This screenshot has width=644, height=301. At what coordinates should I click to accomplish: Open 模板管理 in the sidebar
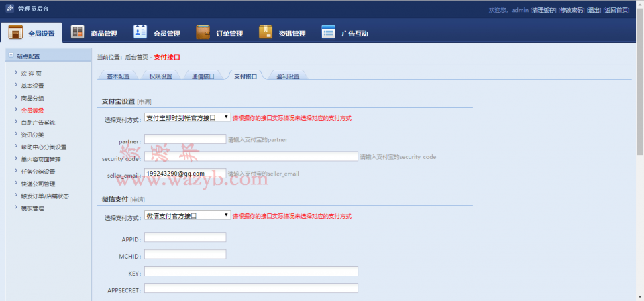(x=32, y=208)
